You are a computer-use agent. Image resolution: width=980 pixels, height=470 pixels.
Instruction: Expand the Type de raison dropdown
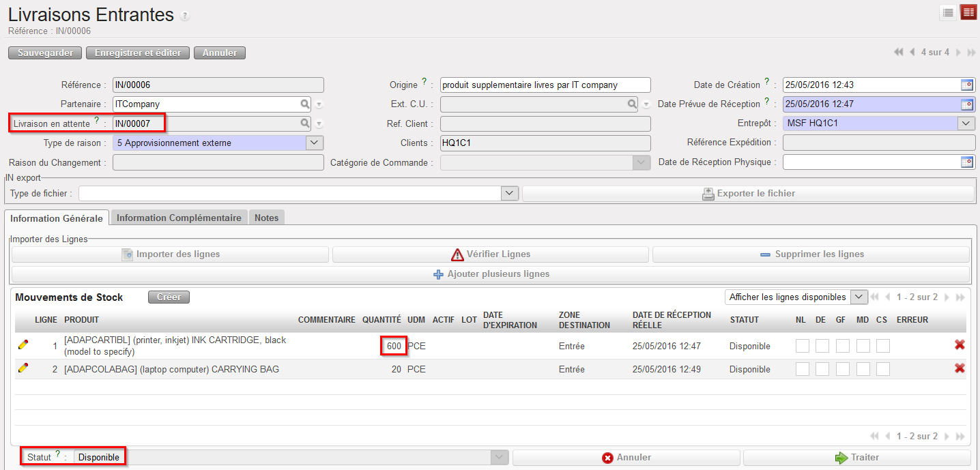point(314,143)
